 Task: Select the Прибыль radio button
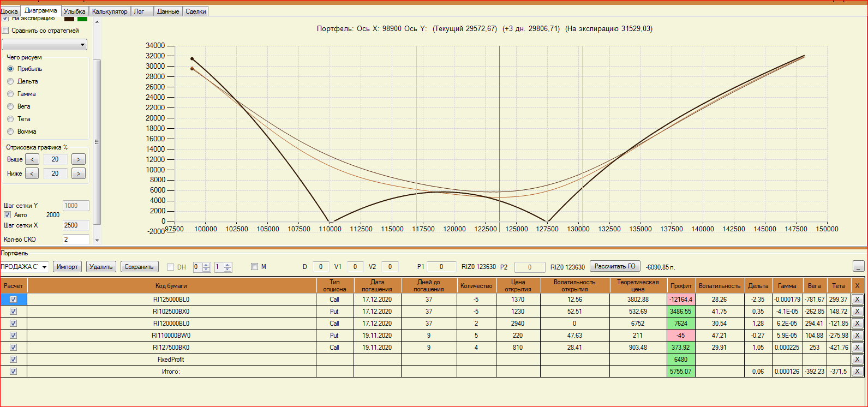pos(10,69)
